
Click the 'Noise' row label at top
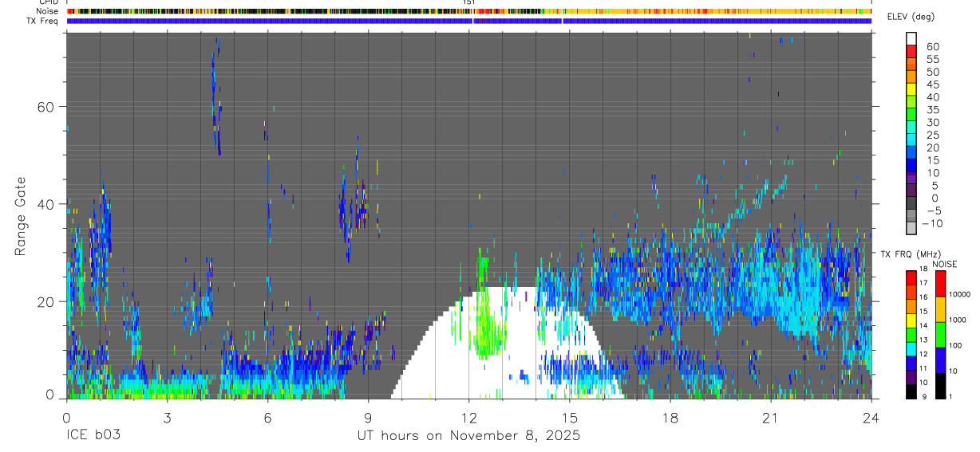pyautogui.click(x=49, y=11)
